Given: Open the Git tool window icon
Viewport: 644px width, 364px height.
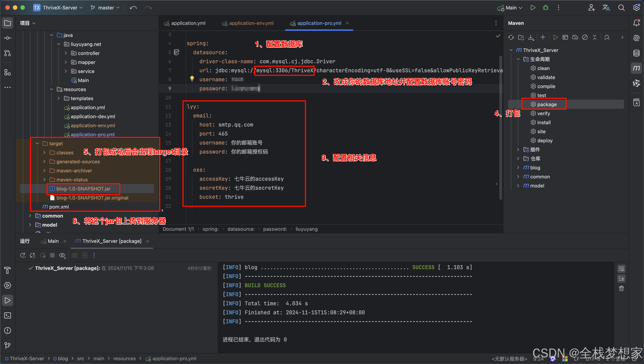Looking at the screenshot, I should [8, 345].
